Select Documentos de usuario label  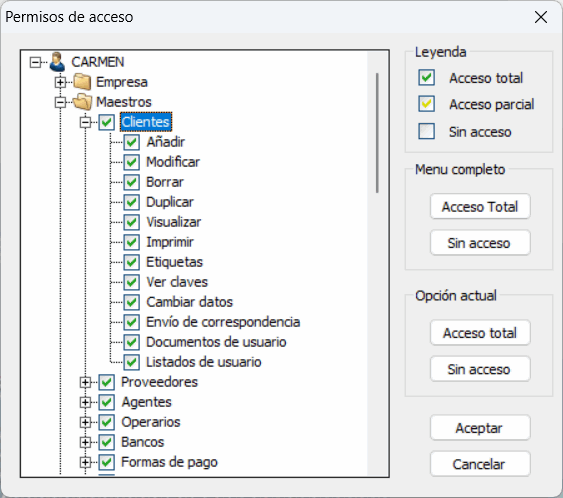point(216,342)
